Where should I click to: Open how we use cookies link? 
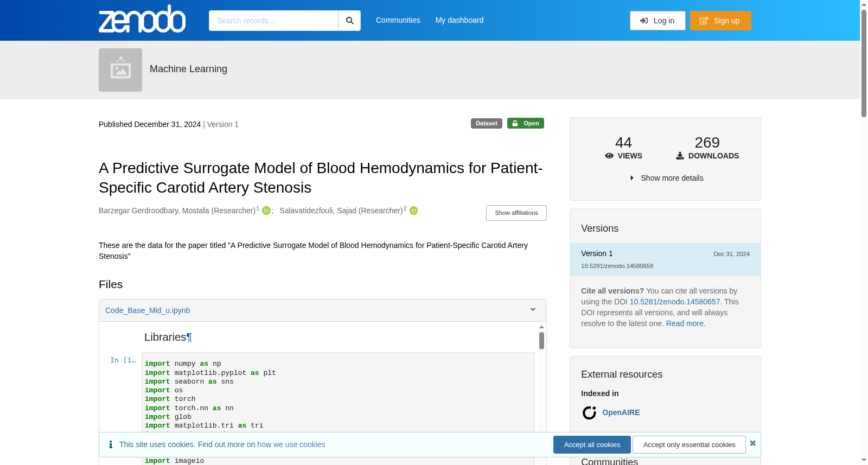click(291, 444)
